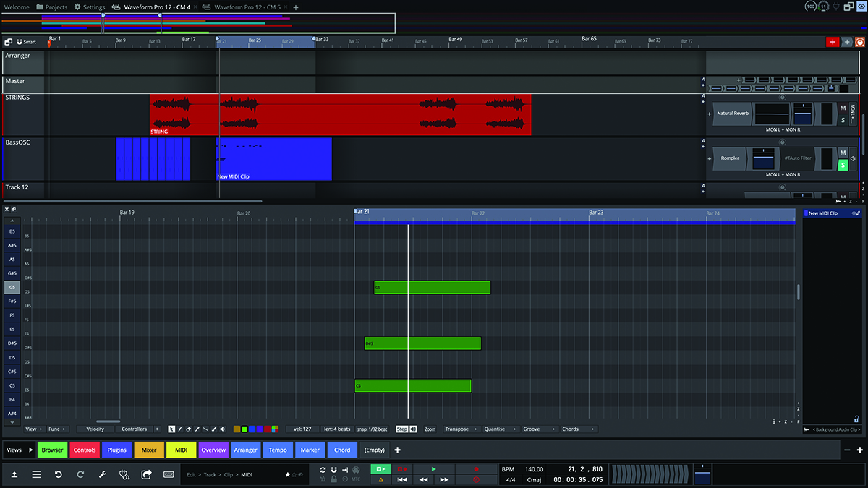The height and width of the screenshot is (488, 868).
Task: Toggle the snap magnet icon in transport
Action: (x=333, y=469)
